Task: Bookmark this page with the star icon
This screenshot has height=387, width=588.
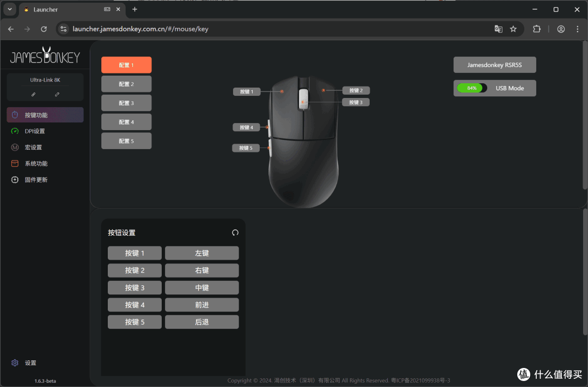Action: pyautogui.click(x=513, y=29)
